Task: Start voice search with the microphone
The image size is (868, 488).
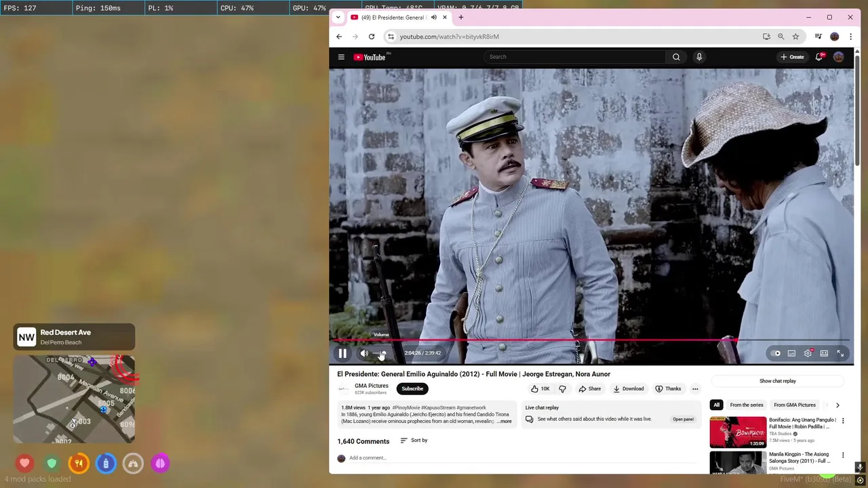Action: coord(699,57)
